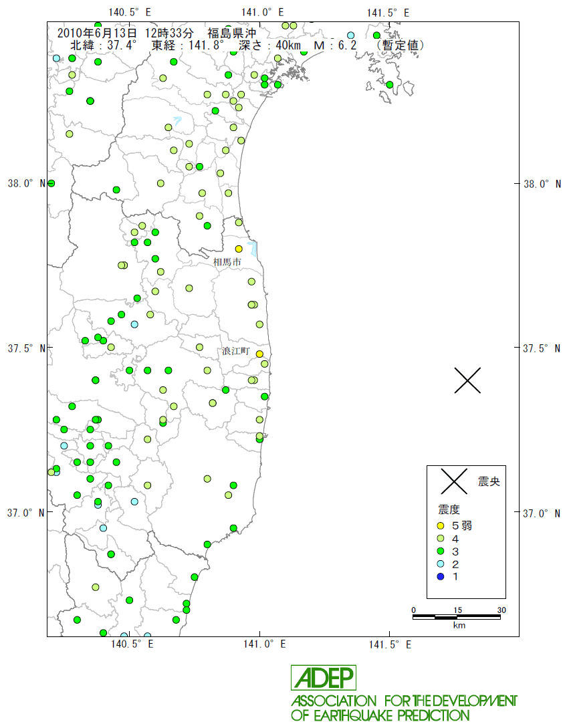Click the 浪江町 town label
This screenshot has height=728, width=567.
coord(236,351)
